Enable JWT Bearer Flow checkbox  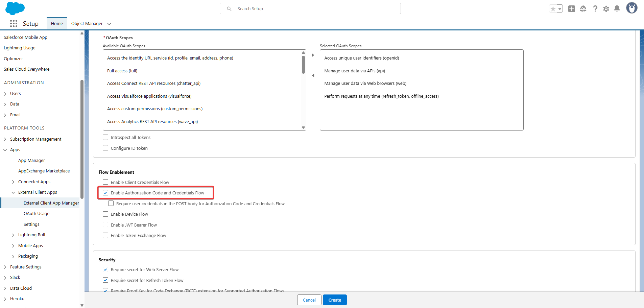click(105, 225)
